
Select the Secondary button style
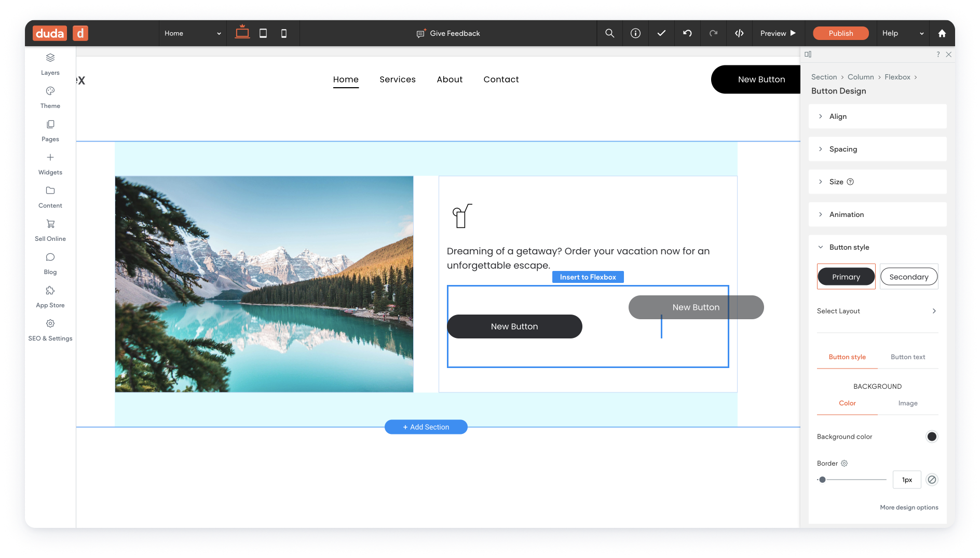[x=909, y=277]
